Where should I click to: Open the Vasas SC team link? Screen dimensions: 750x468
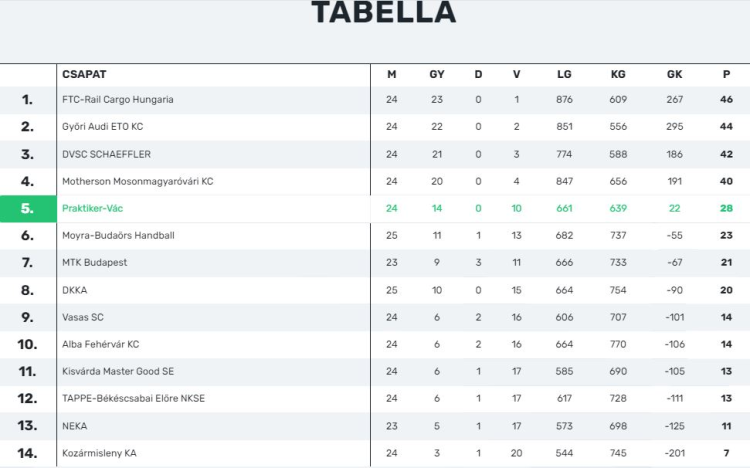[x=82, y=317]
